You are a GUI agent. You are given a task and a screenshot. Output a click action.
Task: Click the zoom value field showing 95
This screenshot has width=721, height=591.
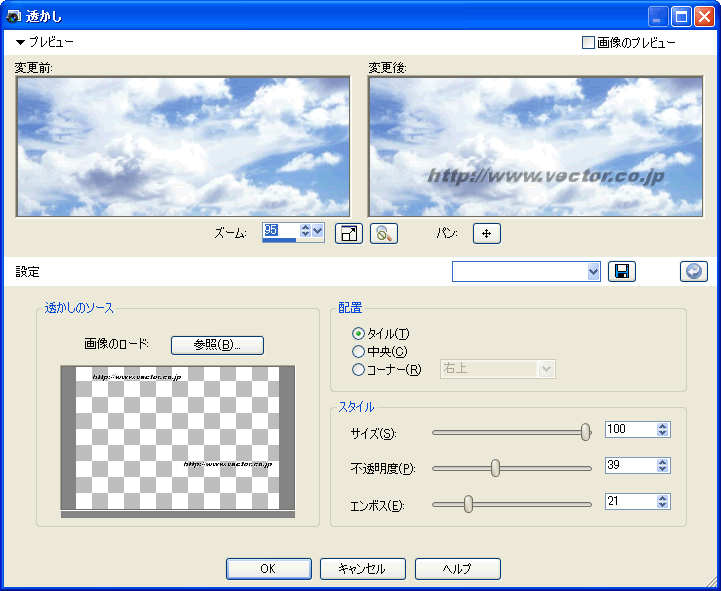point(280,231)
